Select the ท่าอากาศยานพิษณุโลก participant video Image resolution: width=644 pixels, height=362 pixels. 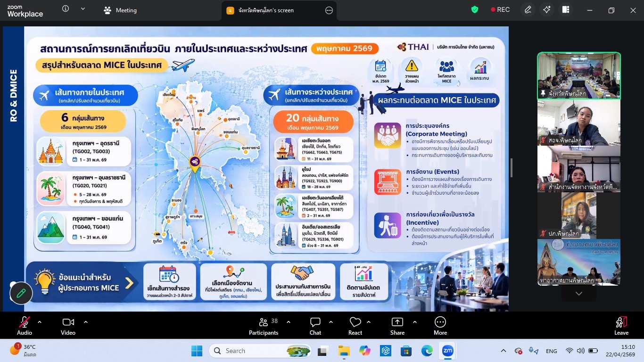578,262
